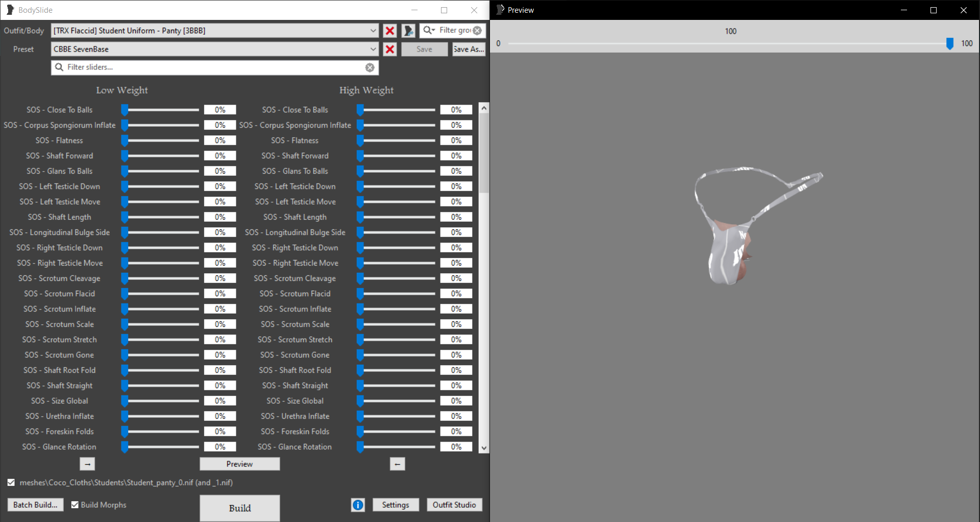Click the weight slider handle in Preview window

point(949,44)
